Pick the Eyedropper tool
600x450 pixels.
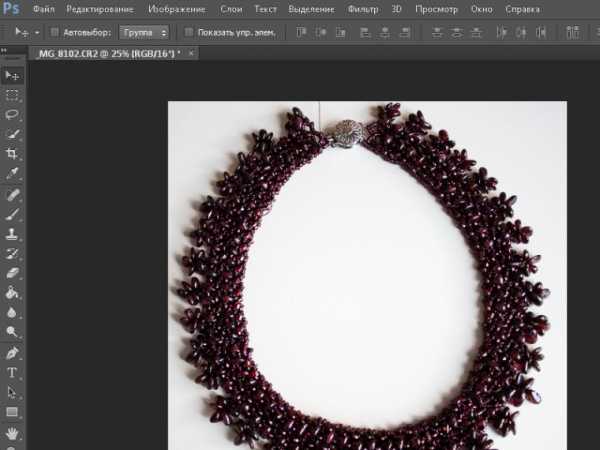pyautogui.click(x=12, y=173)
